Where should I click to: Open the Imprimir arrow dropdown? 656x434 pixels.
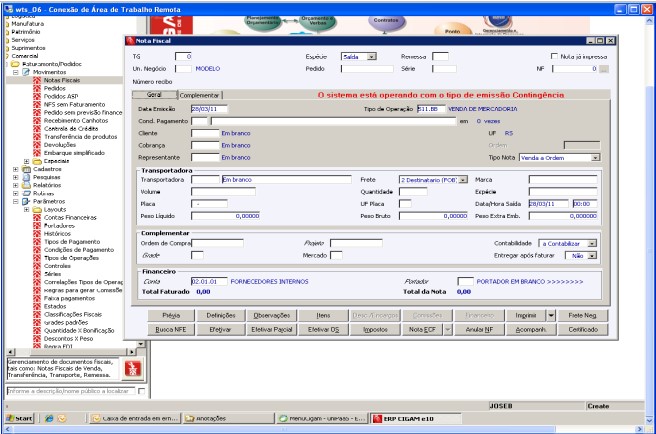(x=551, y=316)
